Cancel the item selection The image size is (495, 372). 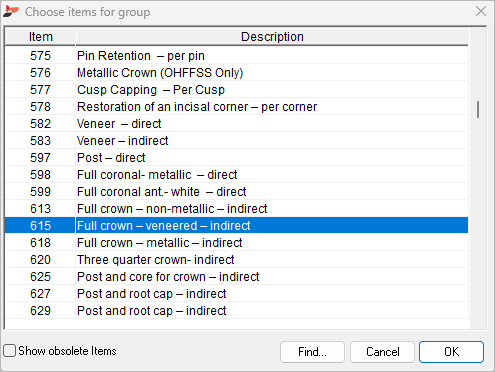[382, 352]
